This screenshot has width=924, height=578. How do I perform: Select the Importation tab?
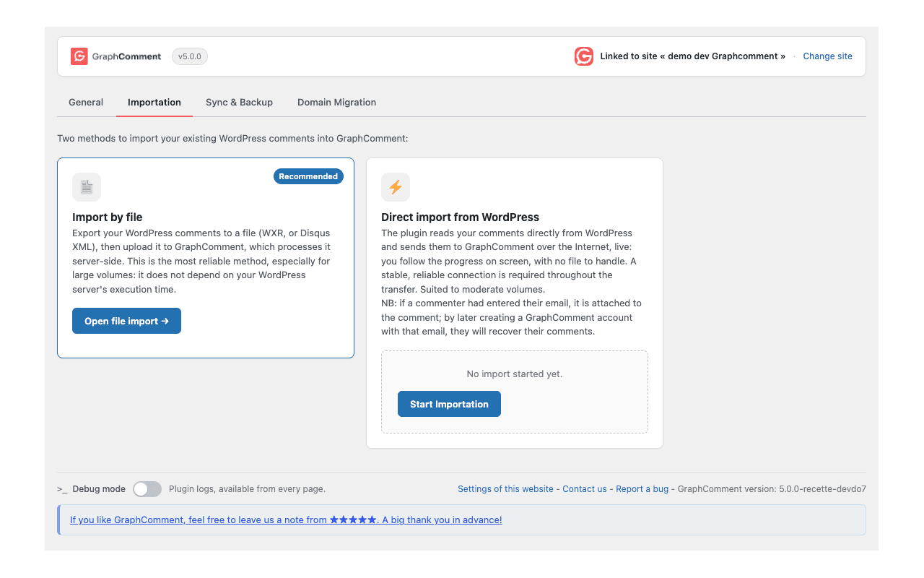(154, 103)
